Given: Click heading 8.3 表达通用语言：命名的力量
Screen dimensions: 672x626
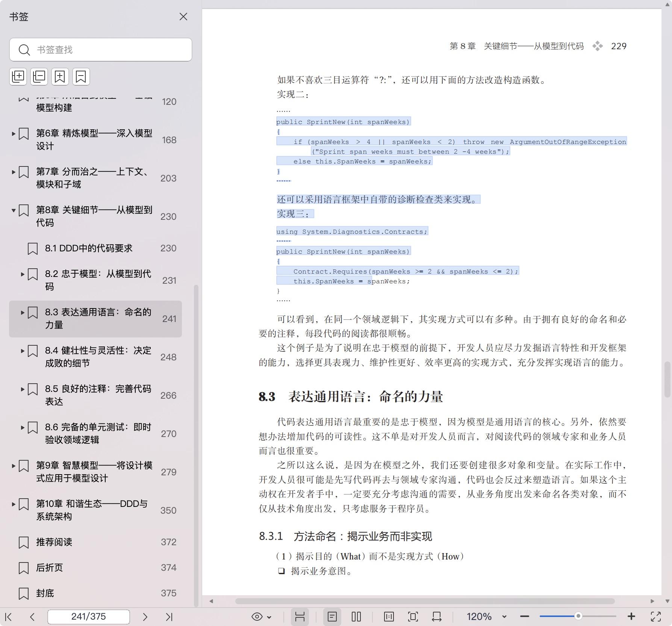Looking at the screenshot, I should (351, 396).
